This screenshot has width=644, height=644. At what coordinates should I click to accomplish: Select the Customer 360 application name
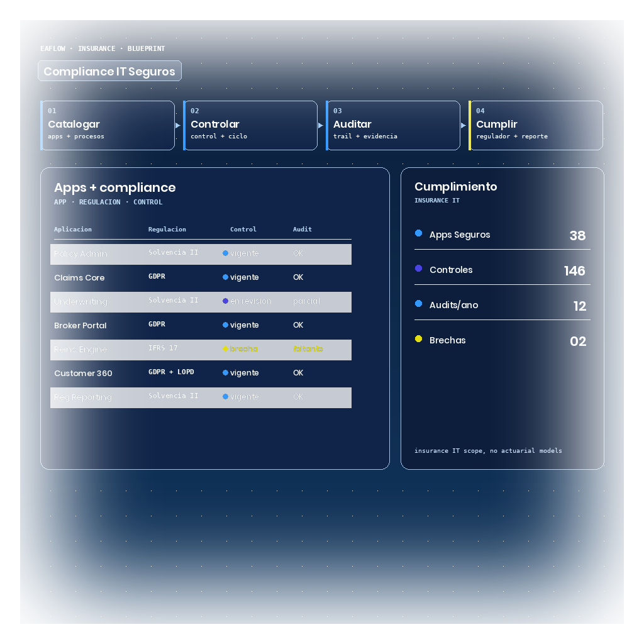(83, 373)
